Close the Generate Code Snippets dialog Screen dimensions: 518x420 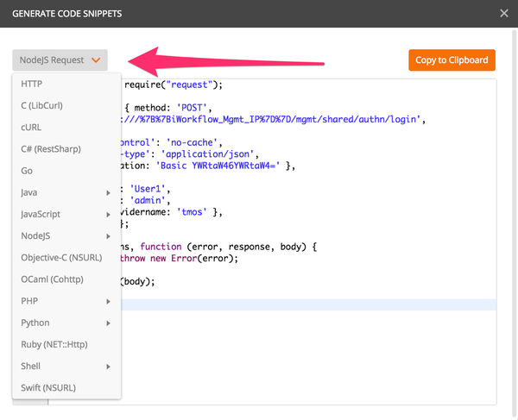504,13
